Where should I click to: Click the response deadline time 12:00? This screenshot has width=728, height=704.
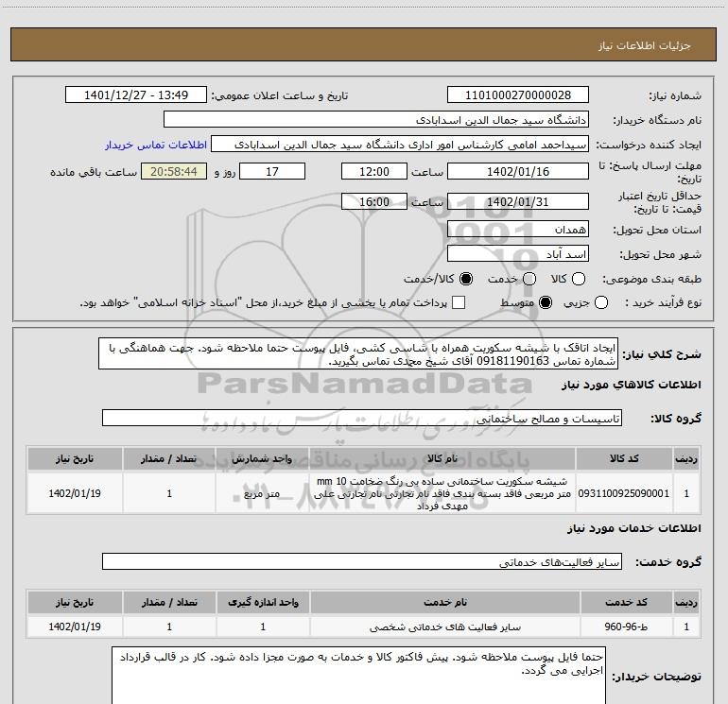pos(374,171)
